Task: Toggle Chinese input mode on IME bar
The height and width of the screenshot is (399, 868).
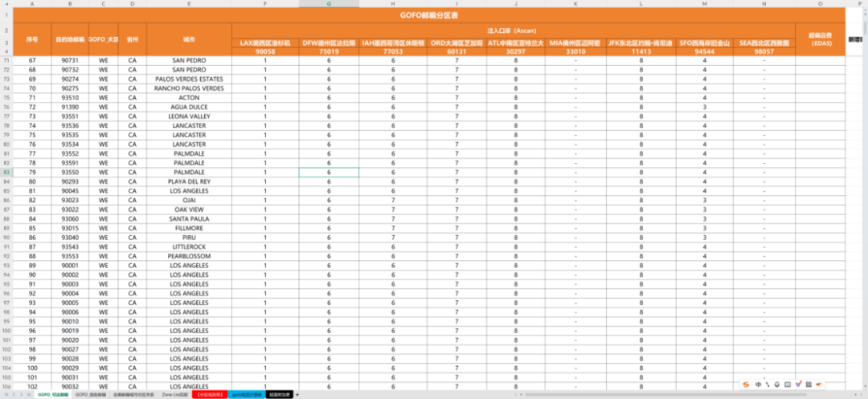Action: [759, 385]
